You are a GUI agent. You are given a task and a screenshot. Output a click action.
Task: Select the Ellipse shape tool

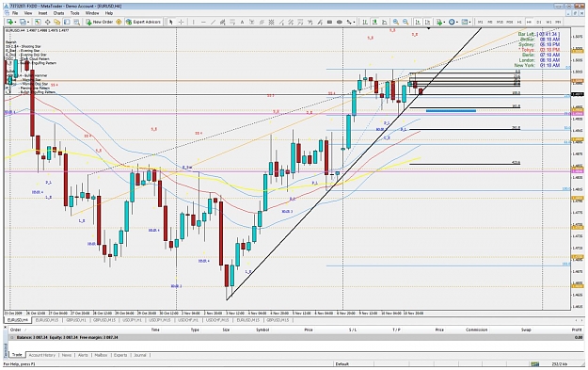[x=340, y=23]
